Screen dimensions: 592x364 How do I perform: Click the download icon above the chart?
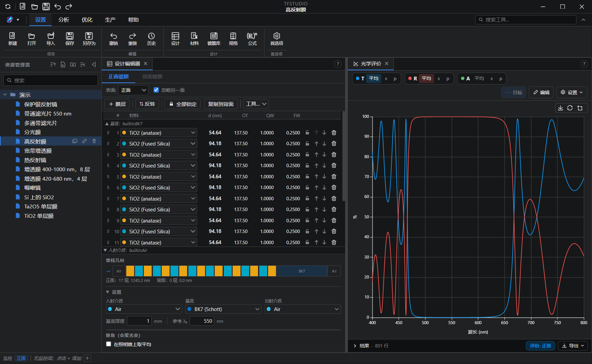[560, 108]
